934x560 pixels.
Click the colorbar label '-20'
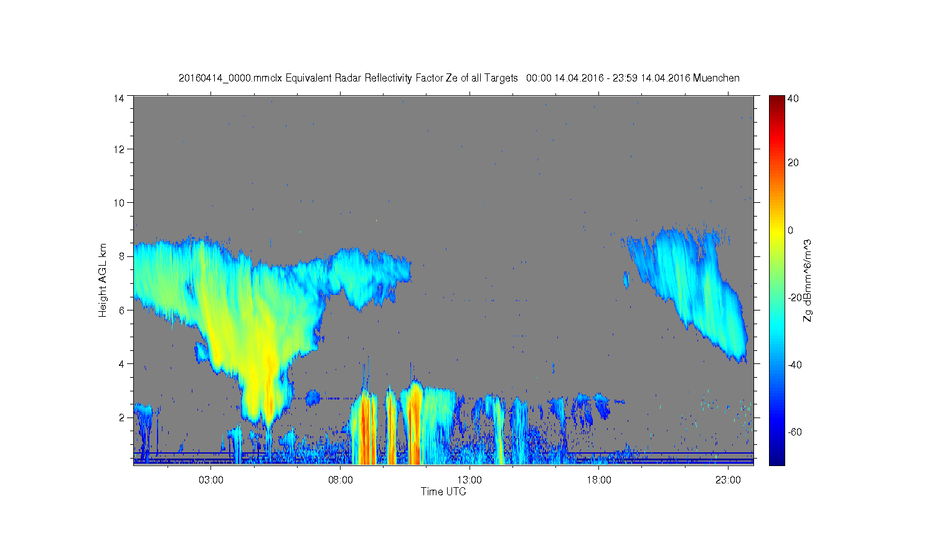click(795, 297)
